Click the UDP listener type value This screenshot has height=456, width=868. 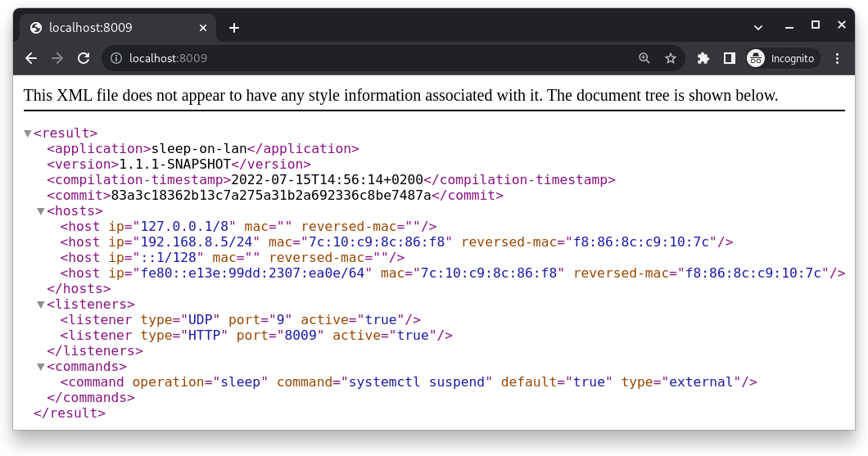[201, 320]
